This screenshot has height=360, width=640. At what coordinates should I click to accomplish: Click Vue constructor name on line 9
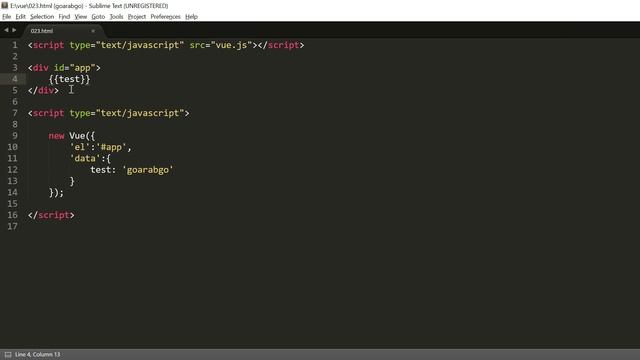coord(77,136)
